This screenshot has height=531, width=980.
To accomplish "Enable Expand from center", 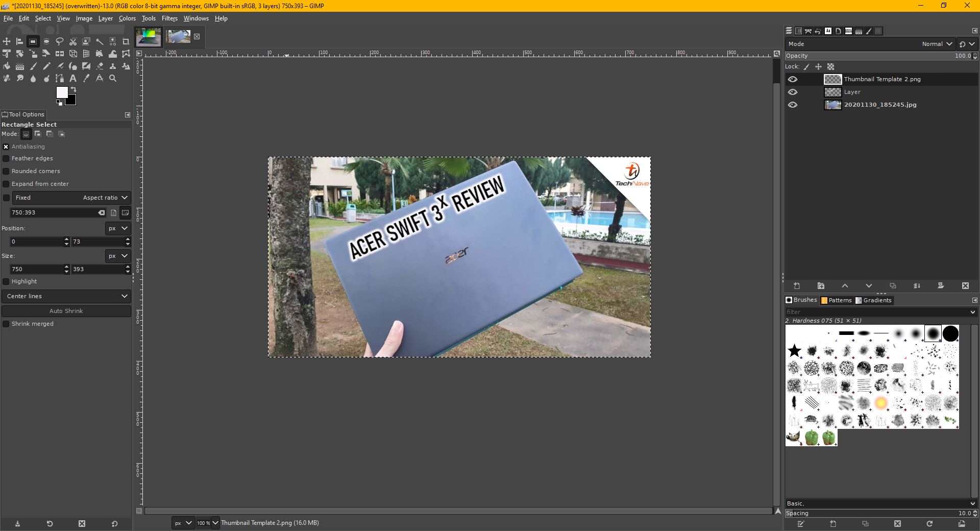I will [x=6, y=184].
